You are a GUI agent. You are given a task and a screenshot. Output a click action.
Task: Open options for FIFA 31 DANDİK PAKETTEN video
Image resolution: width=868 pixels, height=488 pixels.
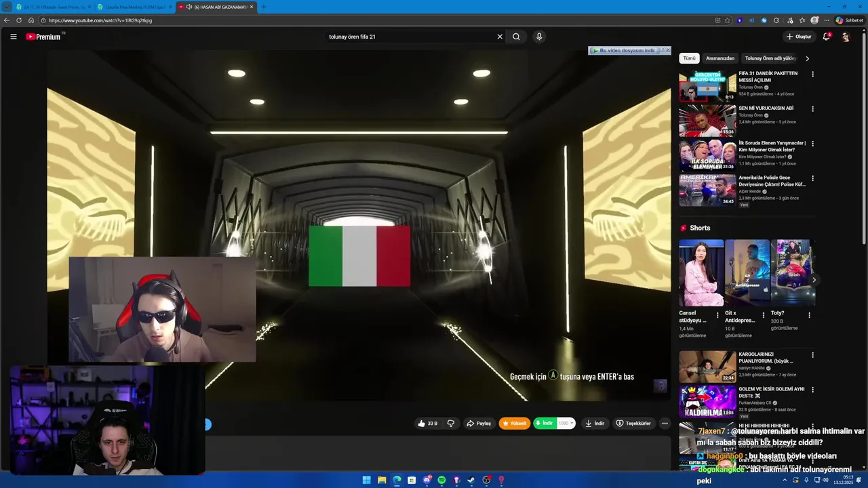[812, 74]
